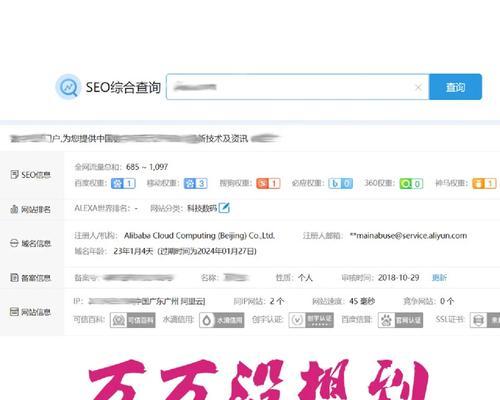The width and height of the screenshot is (500, 400).
Task: Clear the search field with the X icon
Action: tap(418, 87)
